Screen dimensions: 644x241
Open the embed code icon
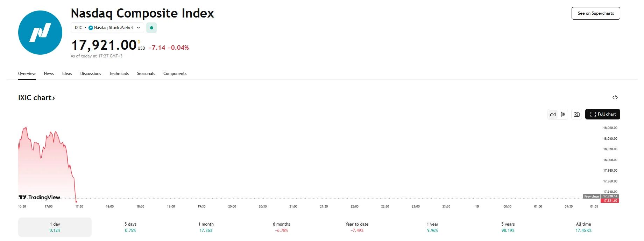click(x=615, y=97)
